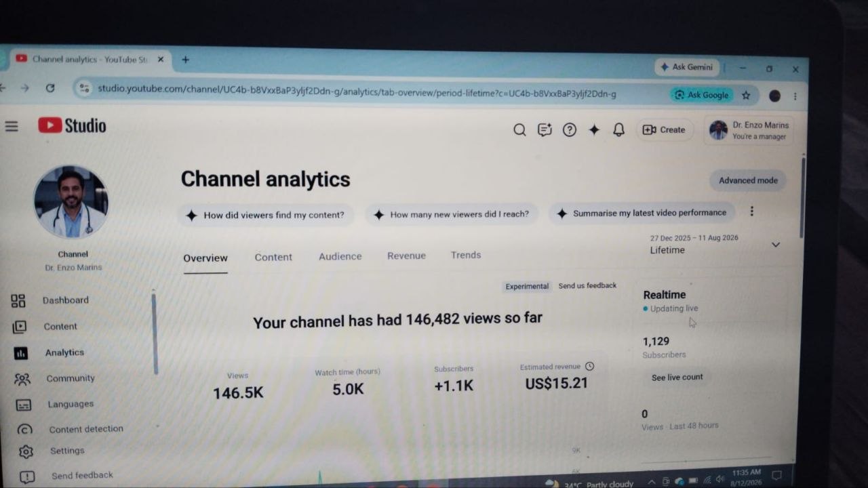Switch to the Audience tab

click(x=340, y=256)
